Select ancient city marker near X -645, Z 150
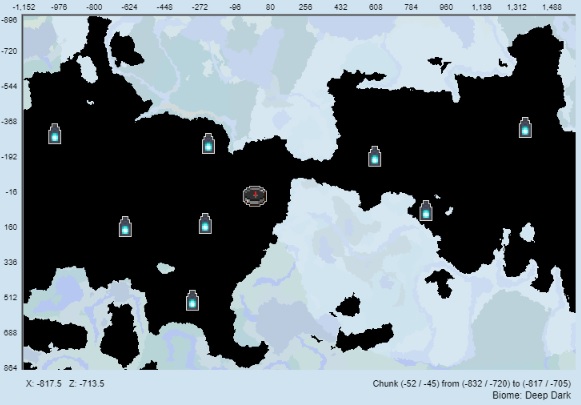 point(125,226)
